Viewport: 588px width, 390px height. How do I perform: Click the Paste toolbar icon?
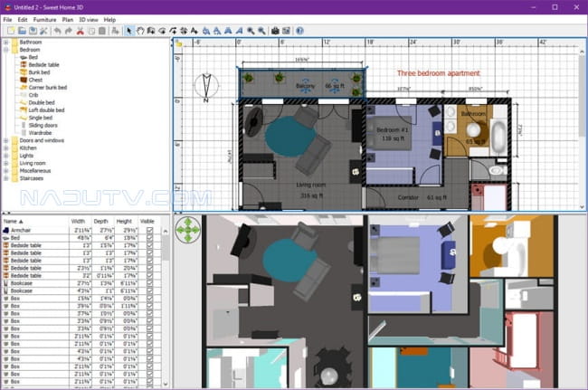[x=101, y=31]
